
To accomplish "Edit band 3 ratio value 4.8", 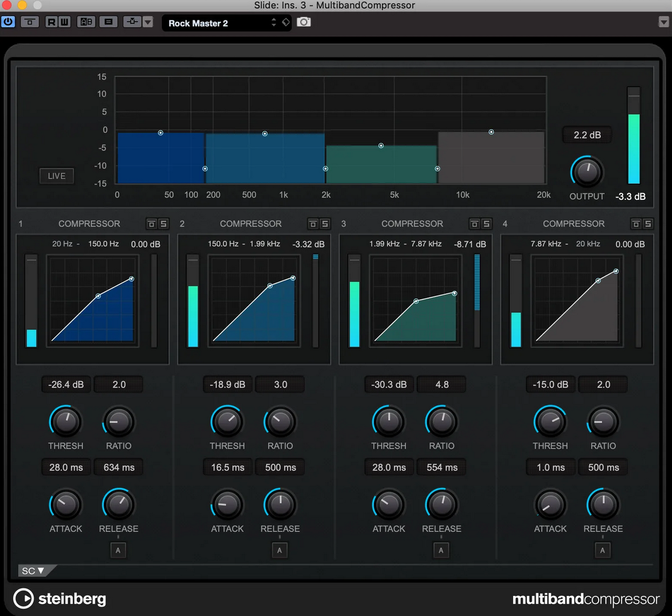I will click(442, 385).
